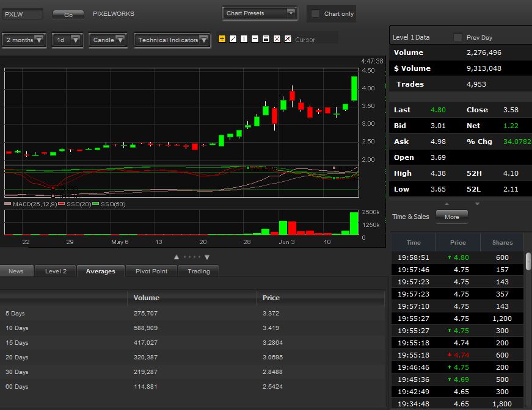Viewport: 532px width, 410px height.
Task: Select the crosshair cursor drawing tool
Action: click(222, 39)
